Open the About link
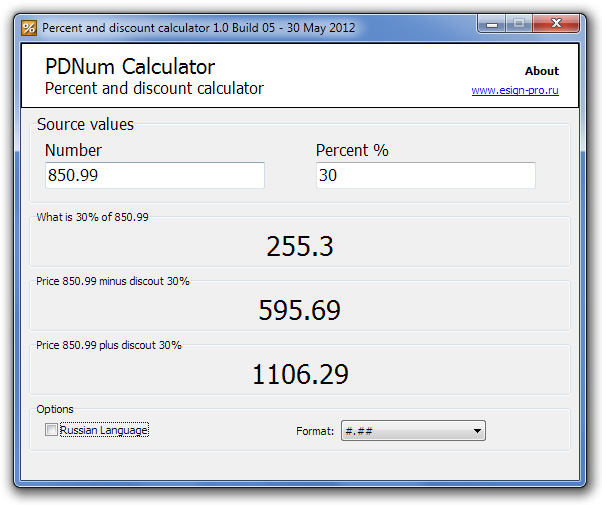 pyautogui.click(x=542, y=71)
